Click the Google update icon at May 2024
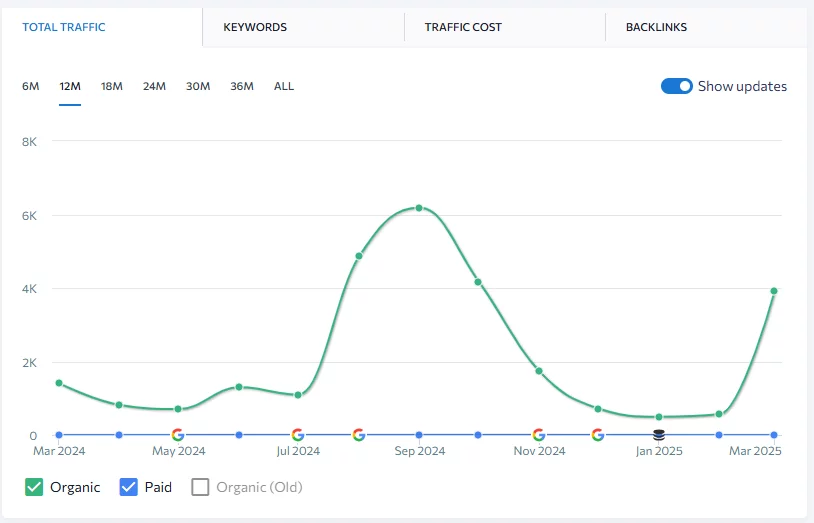The width and height of the screenshot is (814, 523). tap(178, 435)
